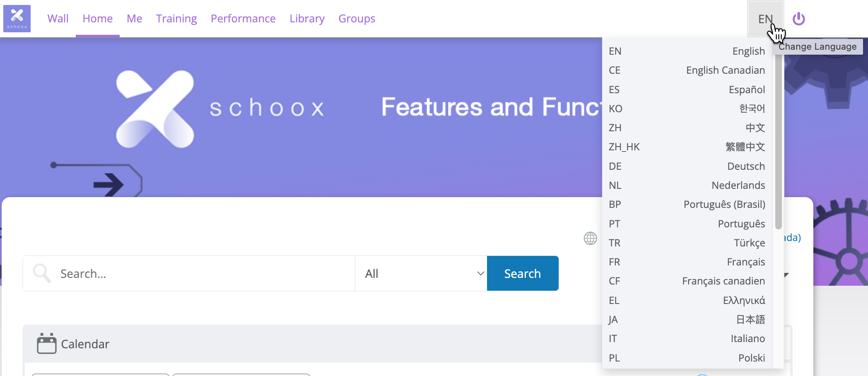This screenshot has width=868, height=376.
Task: Open the Groups menu
Action: 357,19
